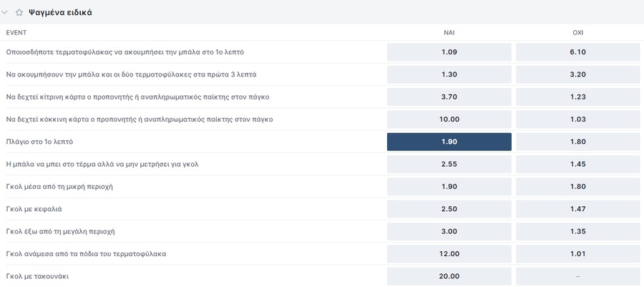This screenshot has height=287, width=644.
Task: Select ΟΧΙ 1.03 for bench red card
Action: tap(578, 120)
